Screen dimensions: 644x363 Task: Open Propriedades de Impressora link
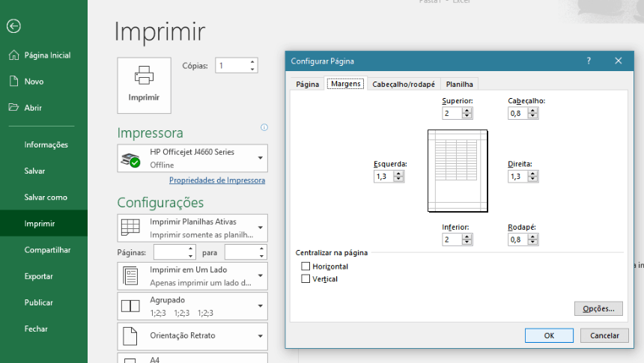(217, 180)
